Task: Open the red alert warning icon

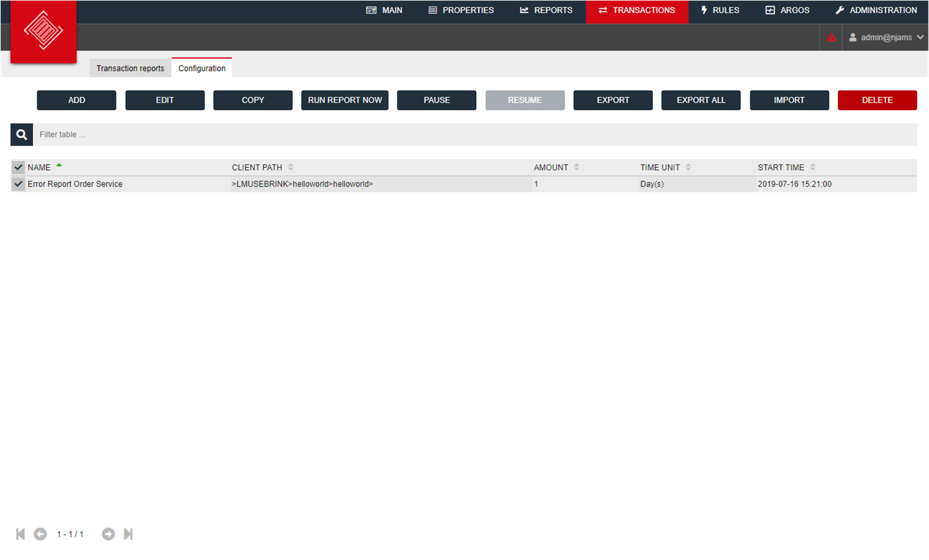Action: pos(832,38)
